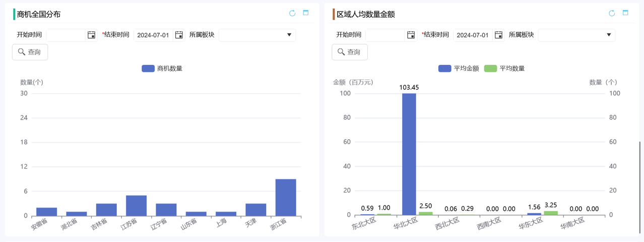Click the 开始时间 input in left panel
Image resolution: width=644 pixels, height=242 pixels.
click(x=66, y=35)
